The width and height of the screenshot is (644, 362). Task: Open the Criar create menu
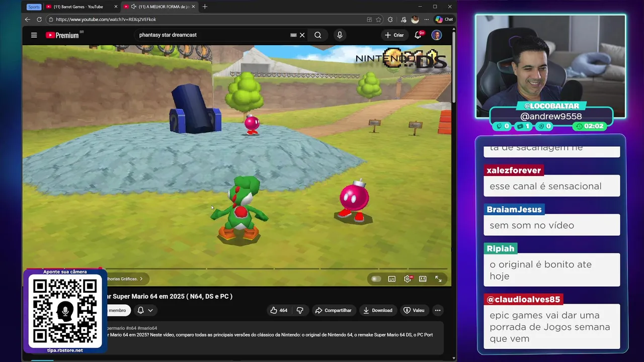[394, 35]
